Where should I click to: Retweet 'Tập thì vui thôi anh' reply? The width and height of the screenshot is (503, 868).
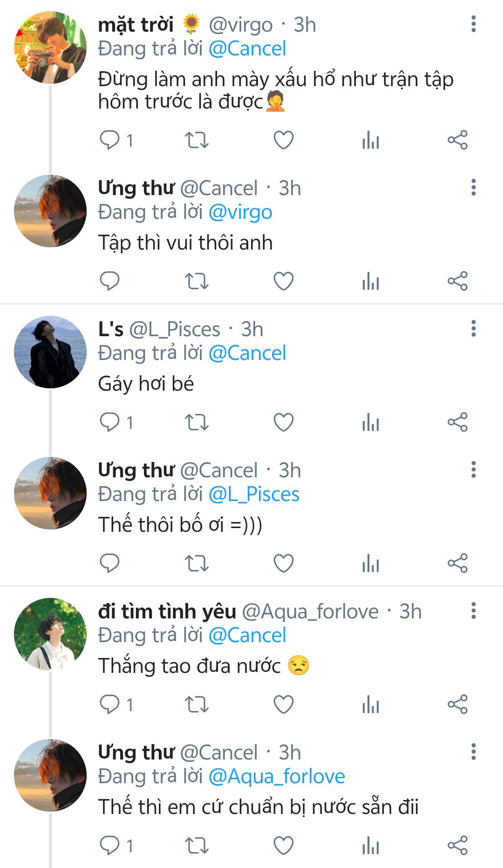pos(197,281)
